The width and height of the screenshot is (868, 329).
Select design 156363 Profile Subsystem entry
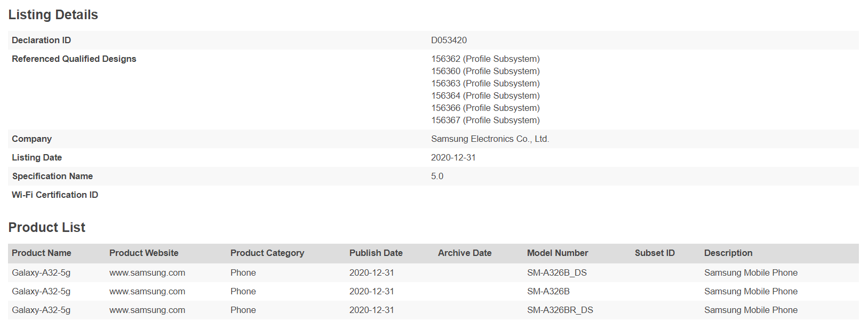click(x=485, y=83)
